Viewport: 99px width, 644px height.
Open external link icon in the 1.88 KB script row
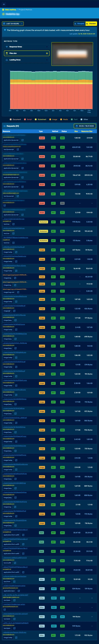[22, 140]
